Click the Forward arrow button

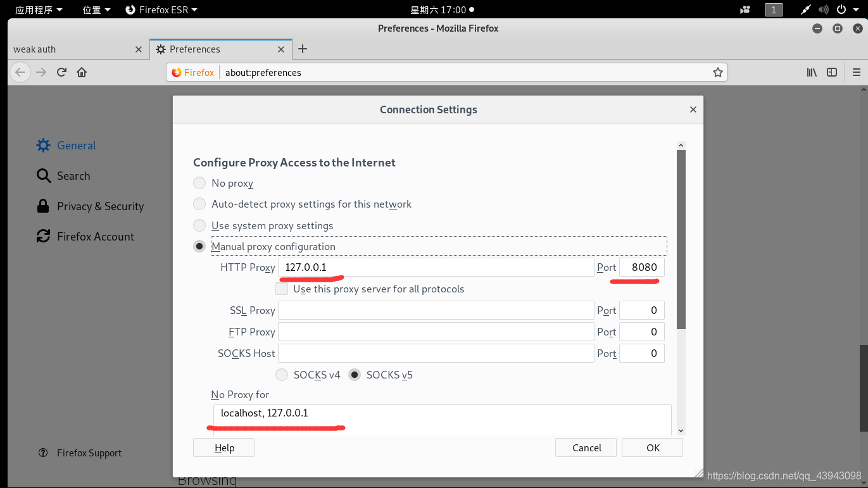(x=41, y=72)
